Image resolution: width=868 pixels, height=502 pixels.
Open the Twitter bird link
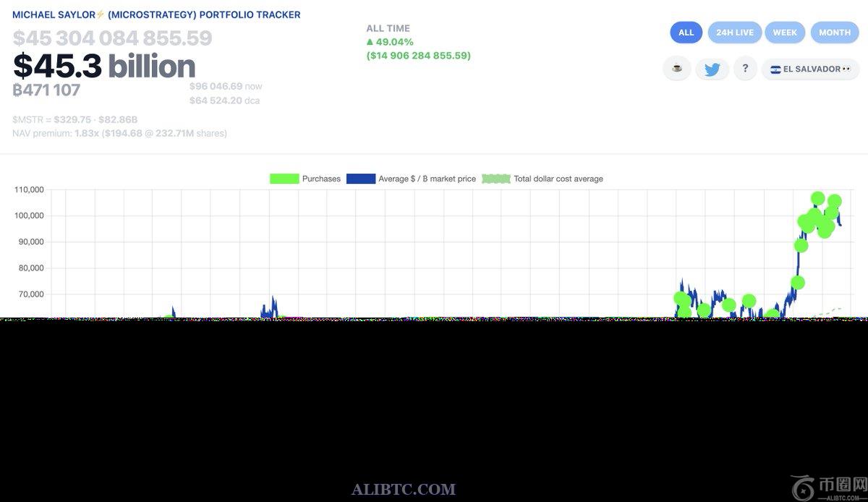(x=712, y=69)
